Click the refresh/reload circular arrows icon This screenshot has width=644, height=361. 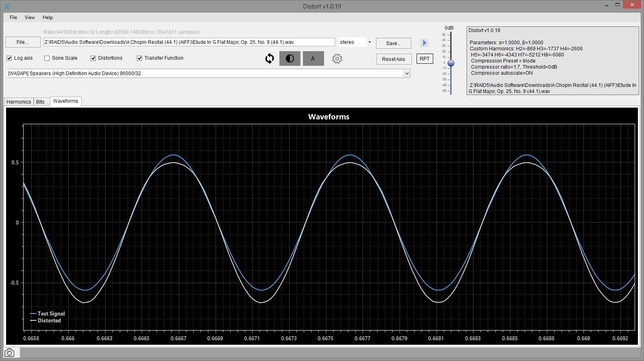(270, 58)
